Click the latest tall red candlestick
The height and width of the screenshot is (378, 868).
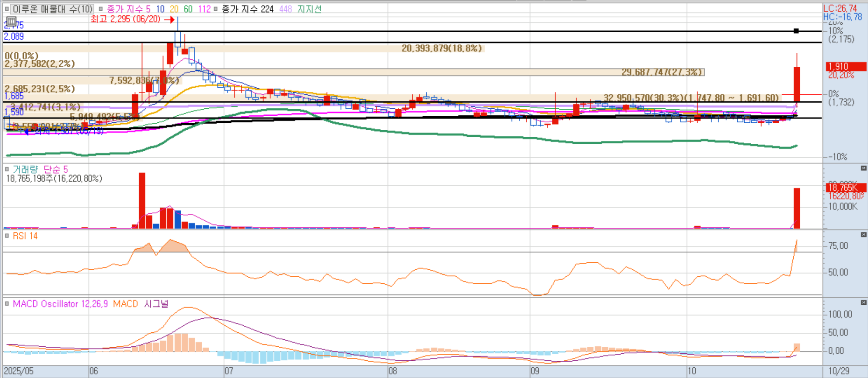(x=797, y=84)
